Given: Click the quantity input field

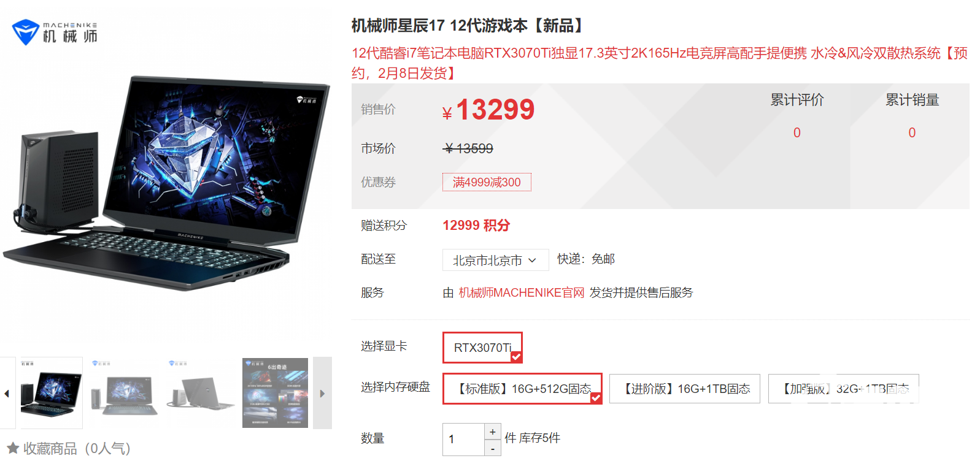Looking at the screenshot, I should click(x=463, y=440).
